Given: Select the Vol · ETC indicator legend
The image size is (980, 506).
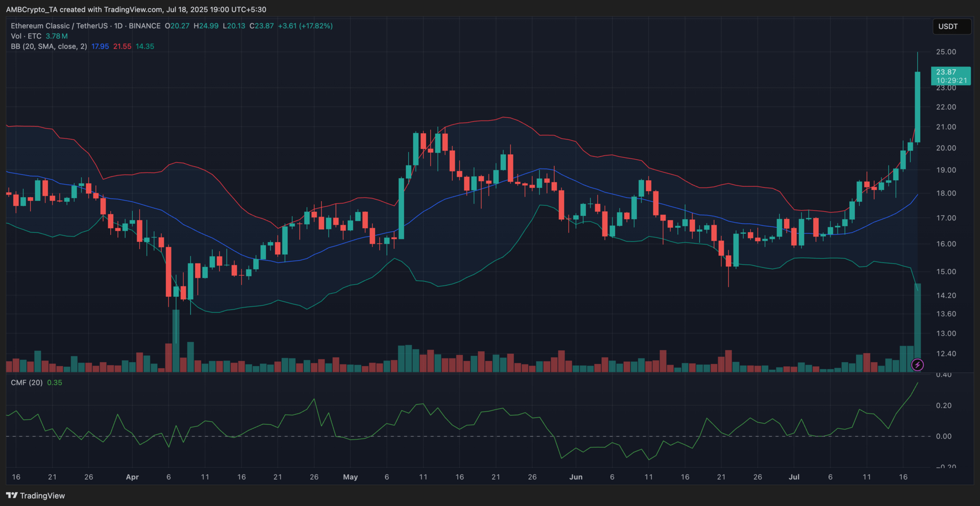Looking at the screenshot, I should [x=26, y=36].
